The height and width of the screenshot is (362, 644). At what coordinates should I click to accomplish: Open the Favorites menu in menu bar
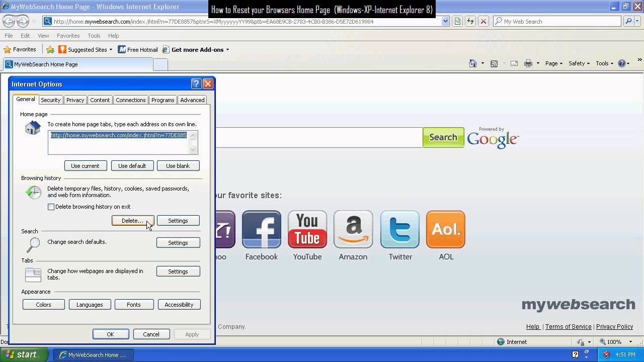[68, 36]
